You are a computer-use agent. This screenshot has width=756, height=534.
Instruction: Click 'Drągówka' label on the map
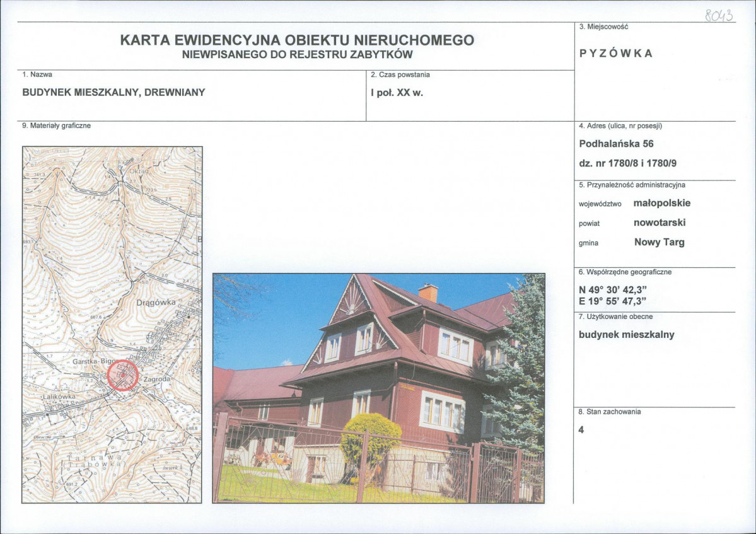tap(156, 303)
